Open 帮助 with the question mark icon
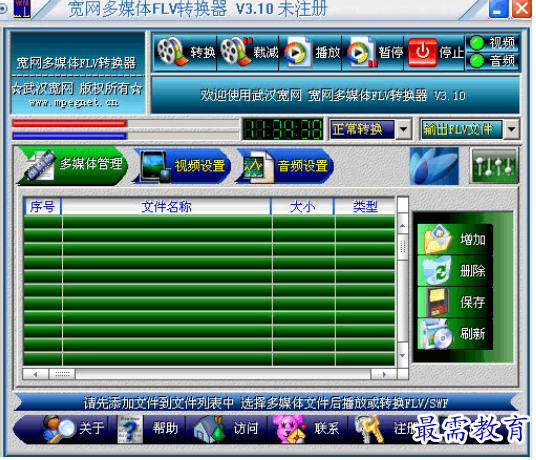Image resolution: width=536 pixels, height=460 pixels. tap(129, 429)
